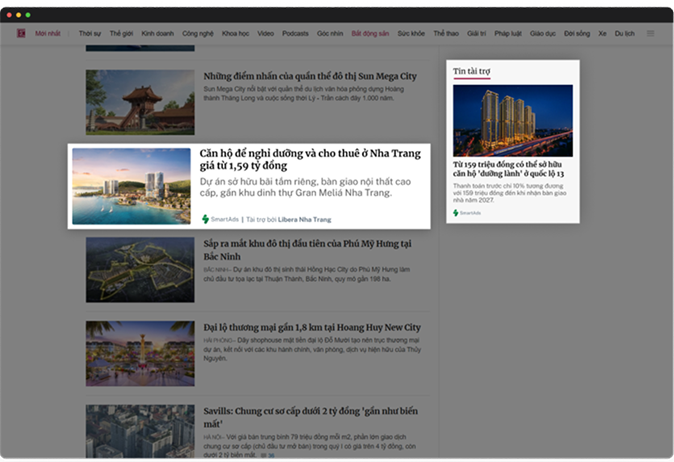
Task: Click the SmartAds label in the highlighted ad
Action: [x=225, y=220]
